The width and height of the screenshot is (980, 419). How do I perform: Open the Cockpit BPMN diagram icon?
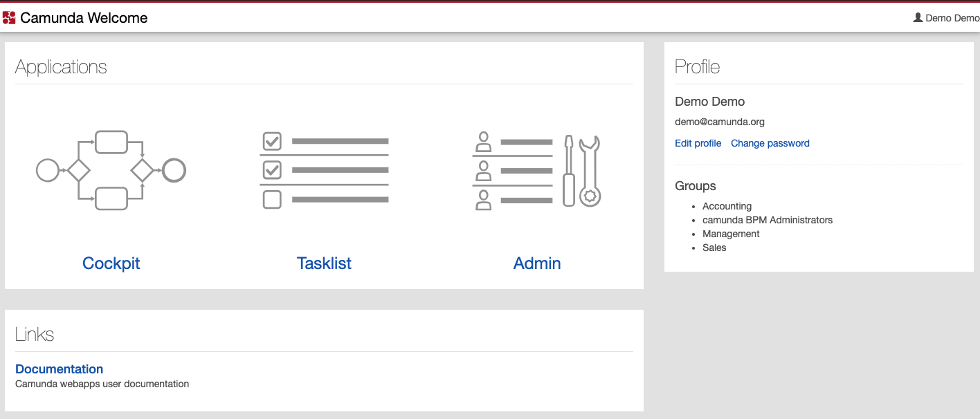(111, 170)
